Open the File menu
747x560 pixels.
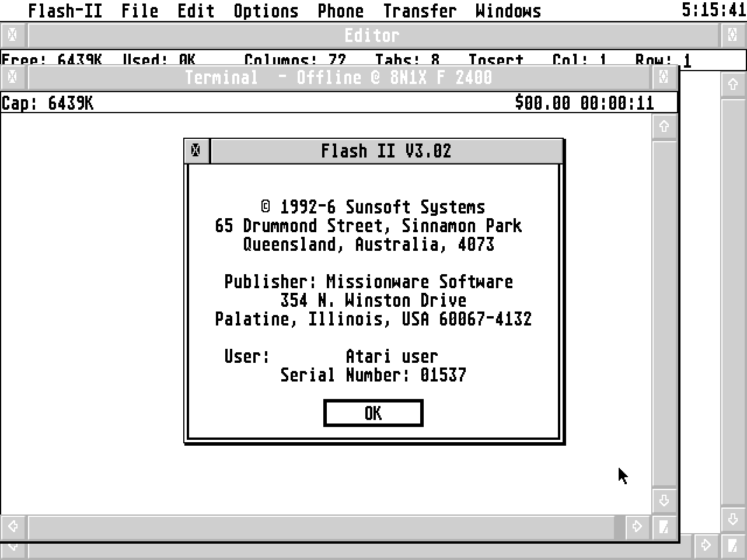click(139, 10)
